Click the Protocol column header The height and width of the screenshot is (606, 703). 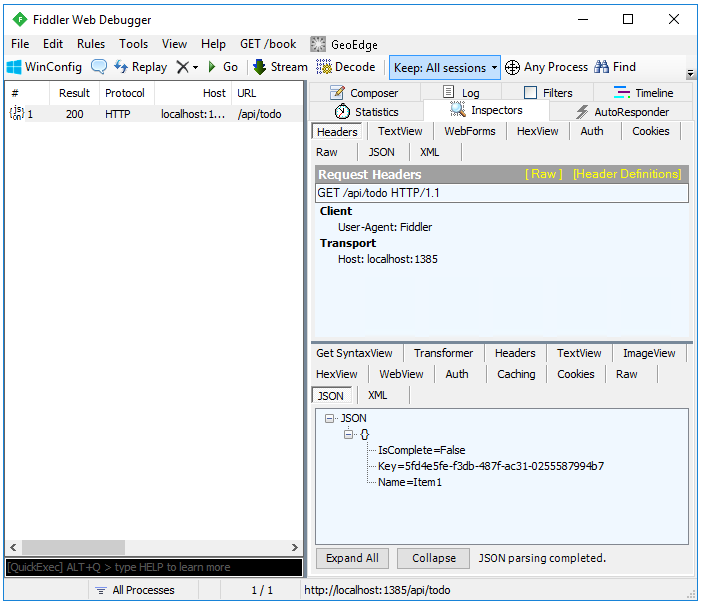click(125, 93)
